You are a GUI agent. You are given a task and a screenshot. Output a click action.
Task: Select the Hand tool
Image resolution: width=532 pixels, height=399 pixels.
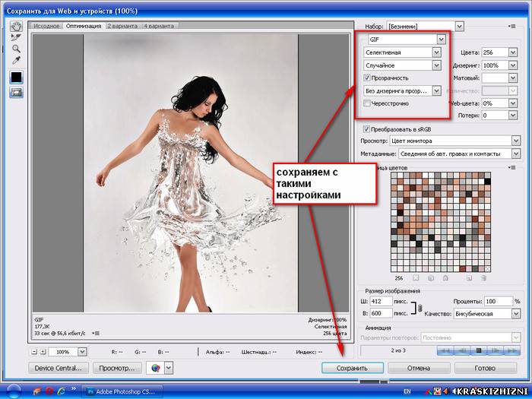pyautogui.click(x=16, y=26)
